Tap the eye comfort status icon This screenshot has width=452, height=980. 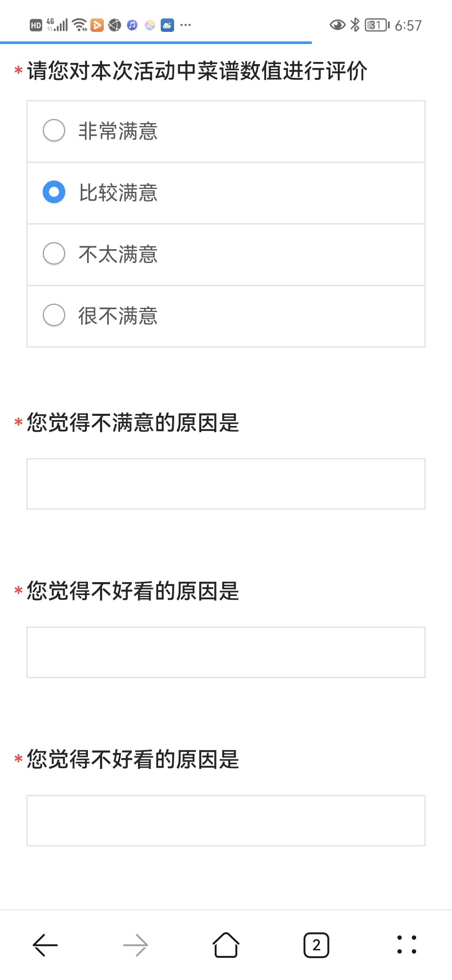click(x=337, y=25)
